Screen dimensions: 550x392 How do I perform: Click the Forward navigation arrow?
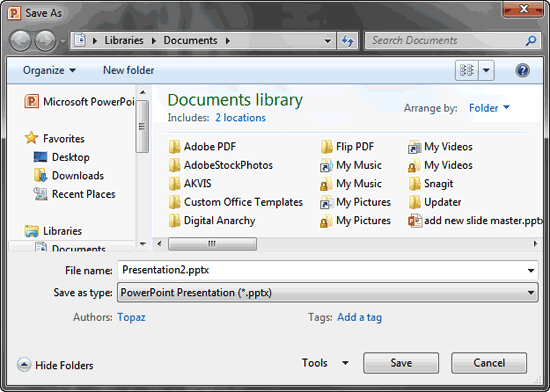45,41
